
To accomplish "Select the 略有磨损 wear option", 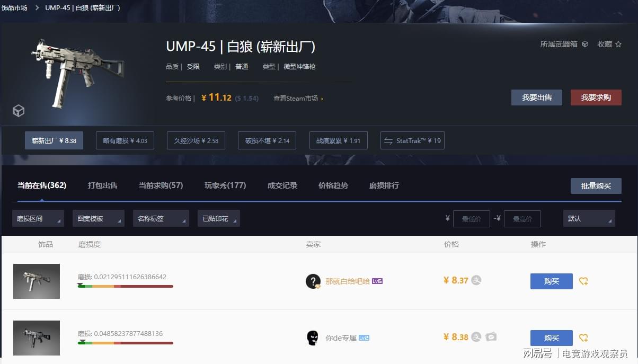I will click(x=125, y=140).
